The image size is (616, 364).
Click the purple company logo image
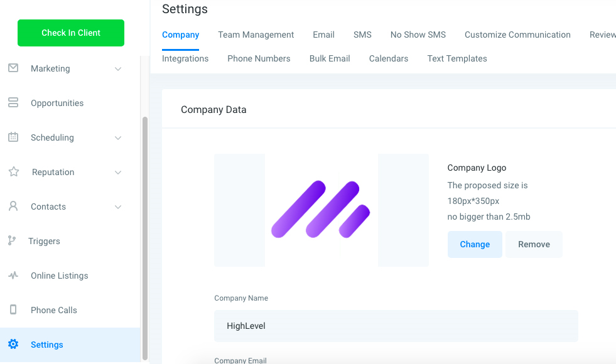321,209
